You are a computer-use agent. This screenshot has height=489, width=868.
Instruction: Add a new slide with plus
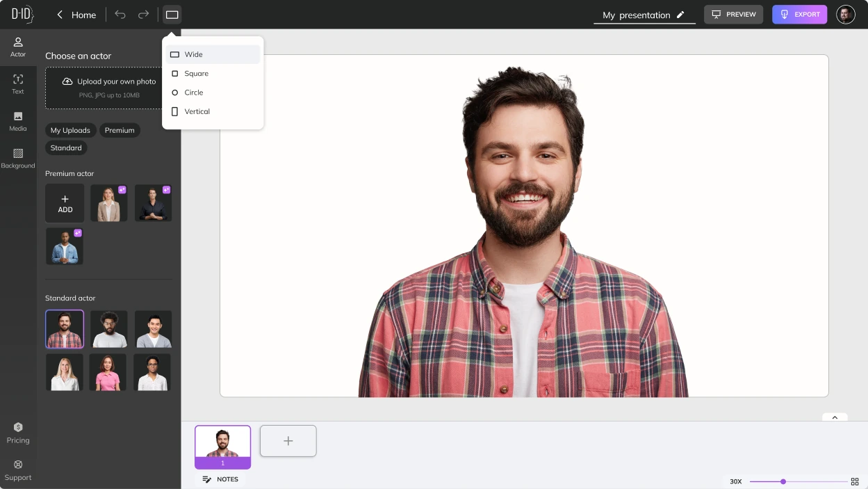tap(288, 441)
